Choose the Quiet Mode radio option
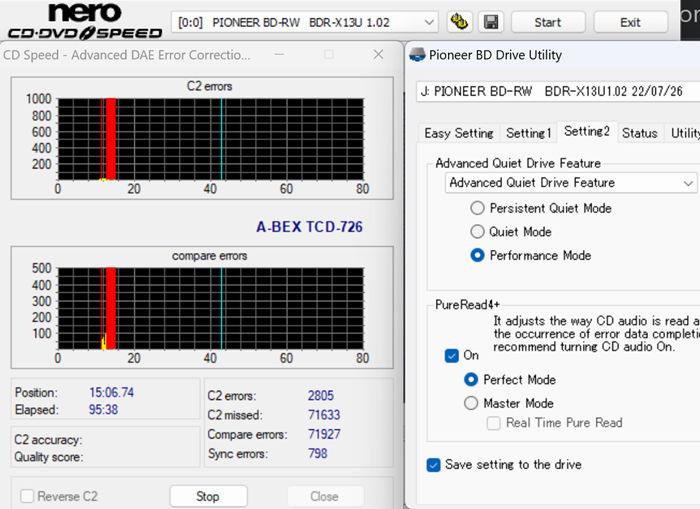The height and width of the screenshot is (509, 700). [x=477, y=232]
